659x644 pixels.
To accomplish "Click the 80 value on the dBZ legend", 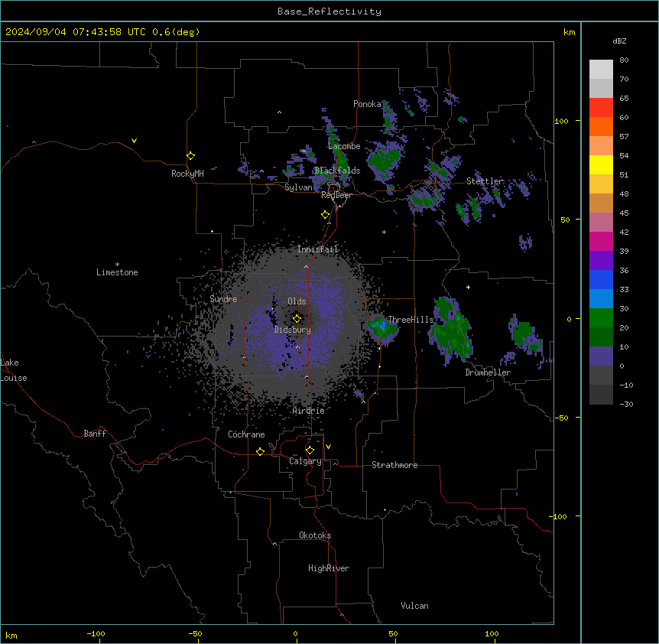I will click(624, 60).
